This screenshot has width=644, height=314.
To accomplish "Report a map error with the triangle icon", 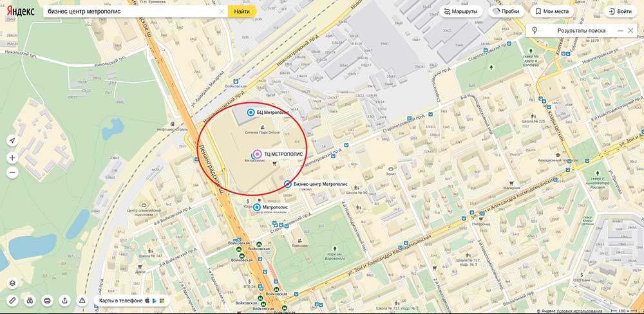I will click(x=82, y=300).
